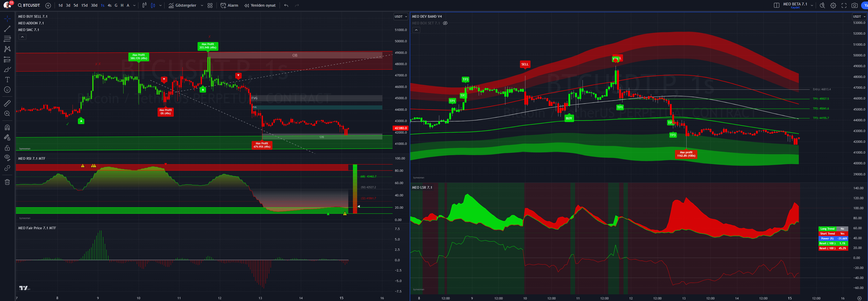Toggle lock all drawings icon
The image size is (868, 301).
pos(7,148)
